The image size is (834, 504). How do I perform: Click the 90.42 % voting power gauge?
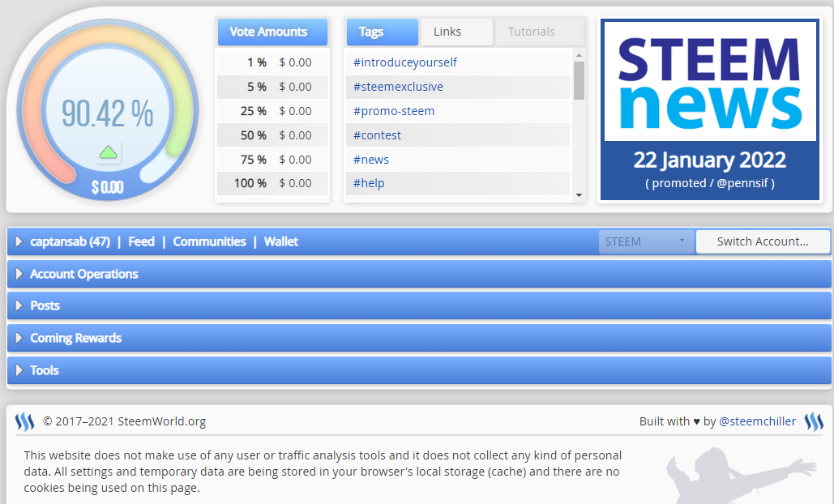[108, 110]
